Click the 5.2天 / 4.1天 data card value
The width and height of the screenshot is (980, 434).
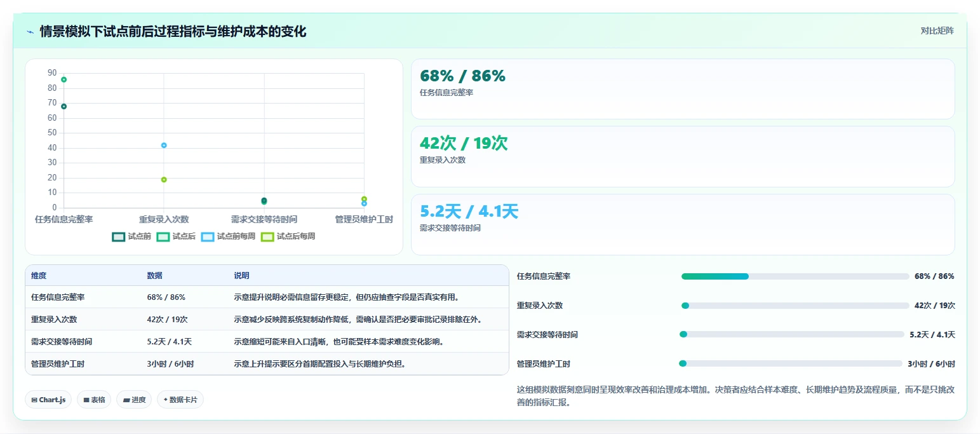(469, 211)
